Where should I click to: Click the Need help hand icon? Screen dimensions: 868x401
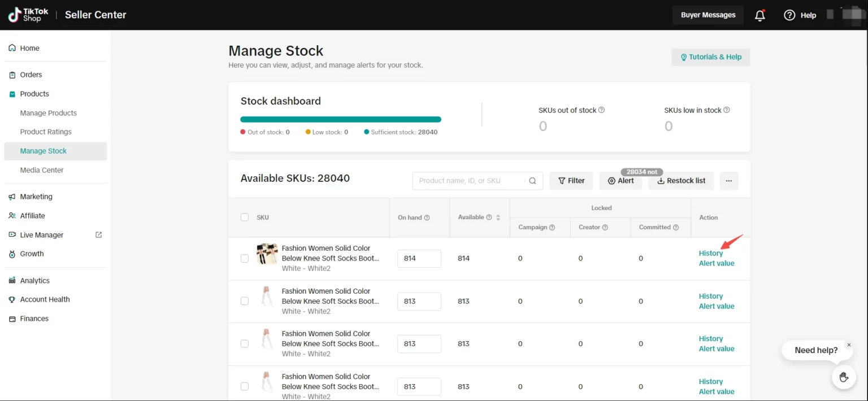[844, 377]
